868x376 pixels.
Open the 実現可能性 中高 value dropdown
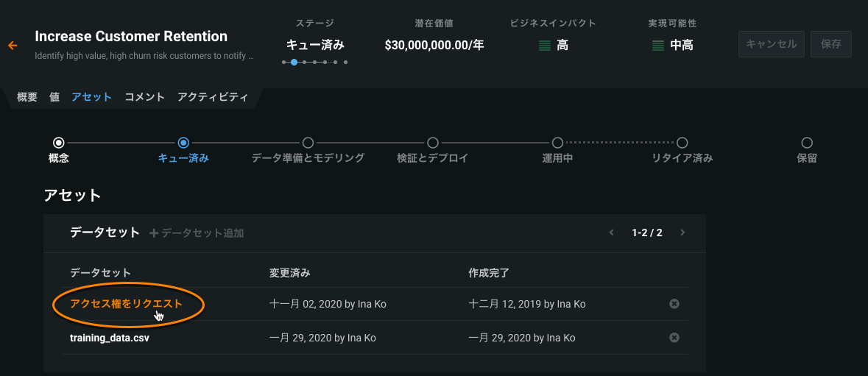[682, 46]
